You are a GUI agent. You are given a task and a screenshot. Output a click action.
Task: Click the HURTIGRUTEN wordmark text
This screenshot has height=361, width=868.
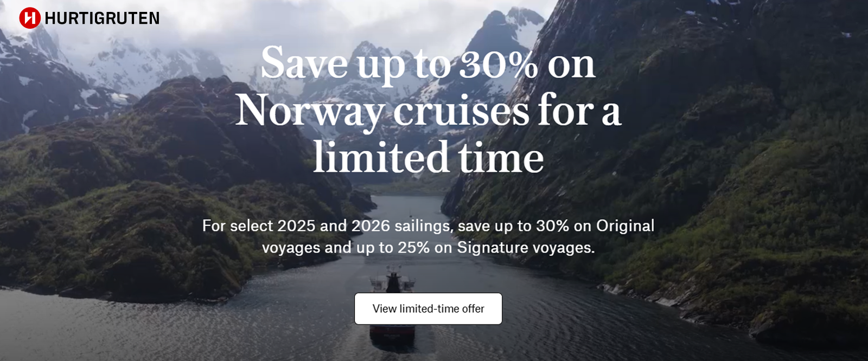pos(102,18)
